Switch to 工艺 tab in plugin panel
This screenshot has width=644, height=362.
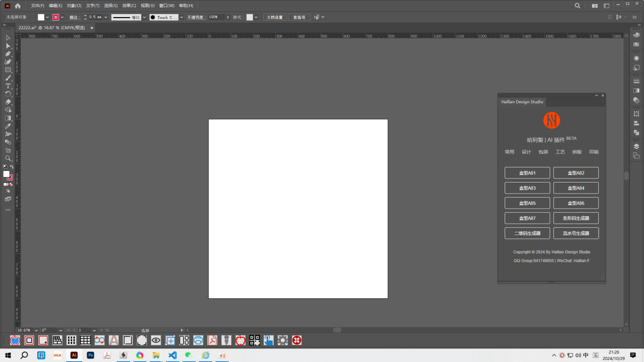pos(560,152)
